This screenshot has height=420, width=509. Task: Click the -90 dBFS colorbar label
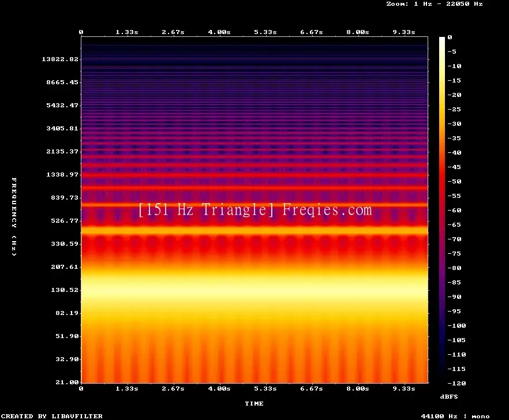[x=454, y=297]
